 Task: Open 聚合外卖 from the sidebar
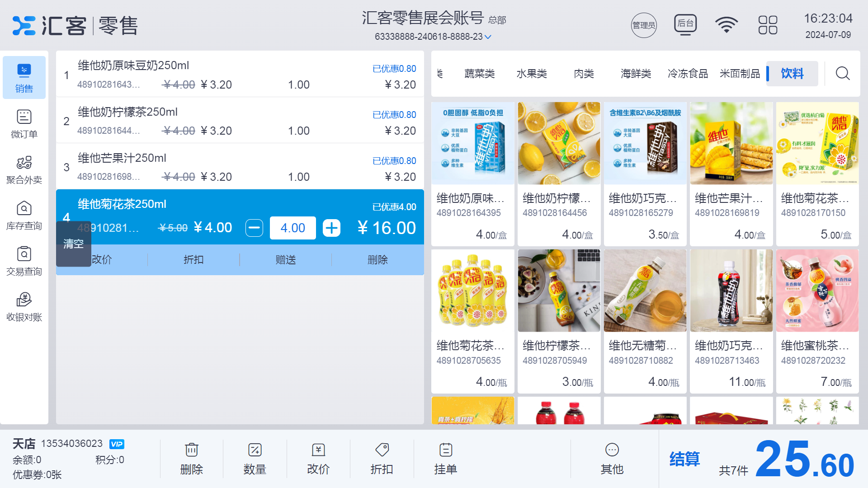(x=24, y=169)
